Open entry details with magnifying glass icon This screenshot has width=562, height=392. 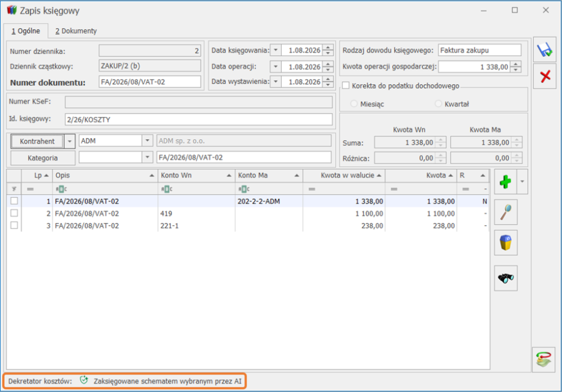point(506,212)
